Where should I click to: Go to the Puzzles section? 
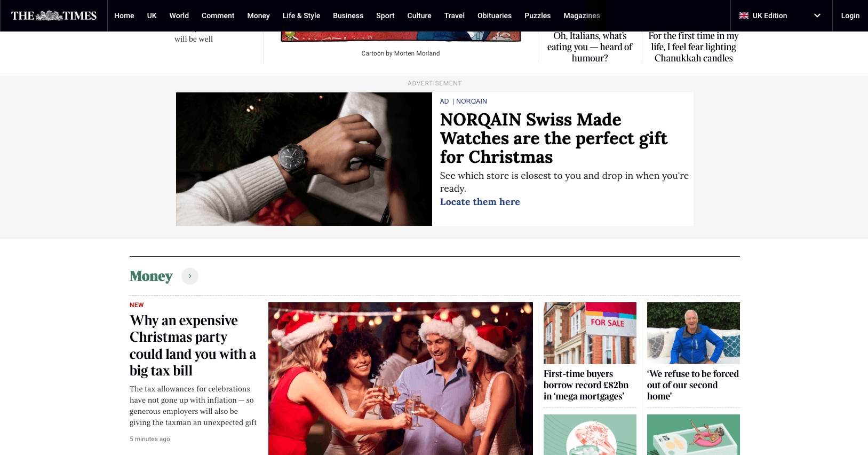pyautogui.click(x=537, y=15)
